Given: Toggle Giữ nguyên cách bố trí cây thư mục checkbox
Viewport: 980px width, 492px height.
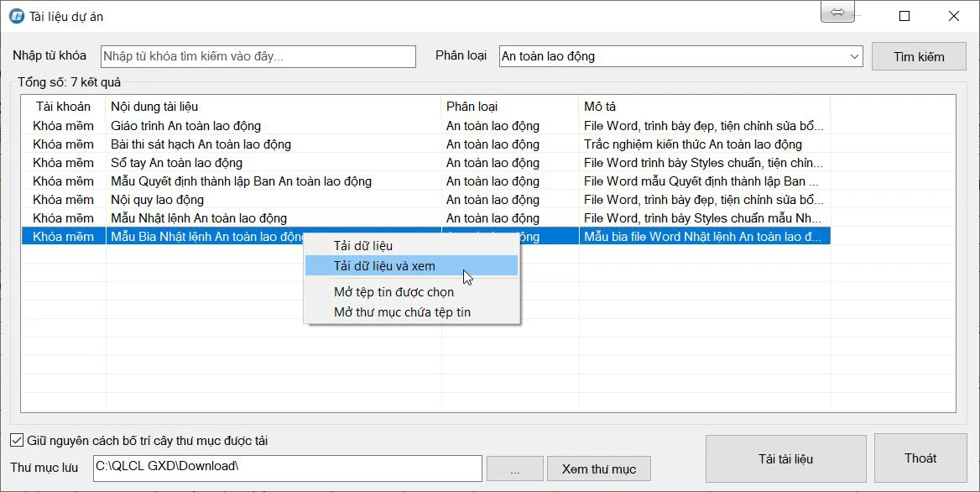Looking at the screenshot, I should (x=17, y=441).
